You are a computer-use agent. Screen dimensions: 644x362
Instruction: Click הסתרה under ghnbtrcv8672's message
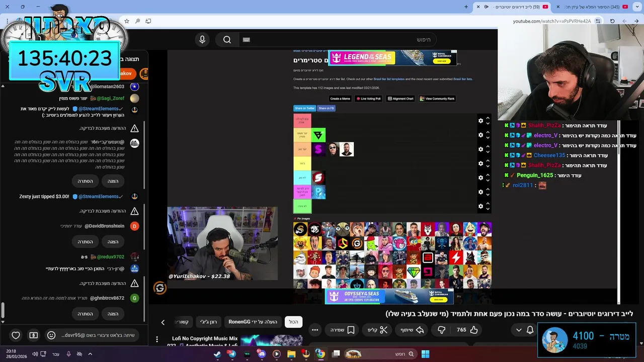pos(85,314)
